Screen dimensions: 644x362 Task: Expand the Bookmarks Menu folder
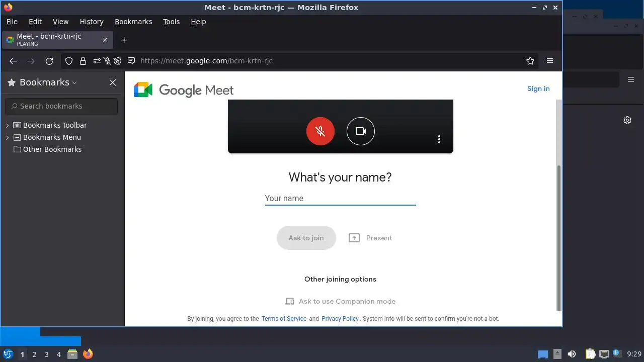click(8, 137)
